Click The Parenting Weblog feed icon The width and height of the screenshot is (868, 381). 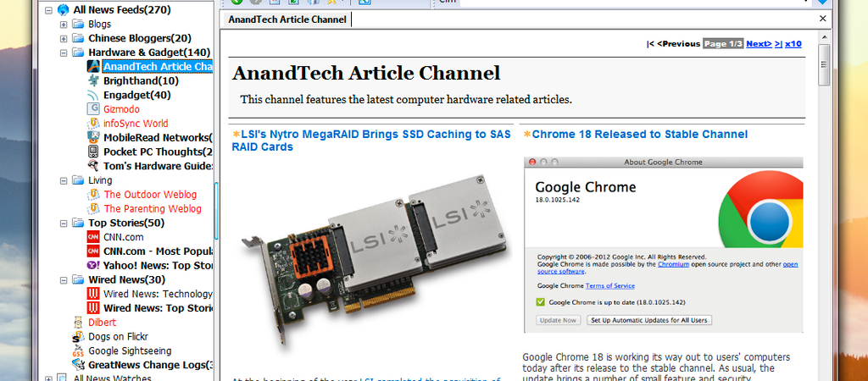(x=93, y=208)
